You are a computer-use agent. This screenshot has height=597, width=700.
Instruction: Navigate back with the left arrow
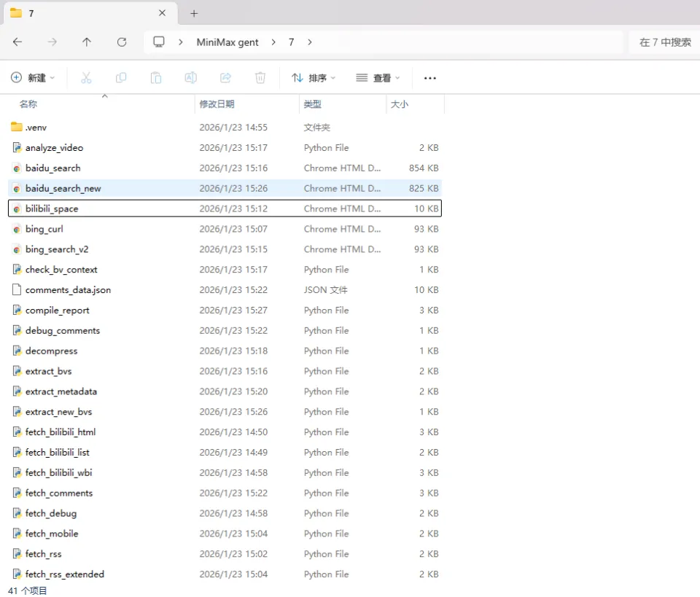(17, 42)
